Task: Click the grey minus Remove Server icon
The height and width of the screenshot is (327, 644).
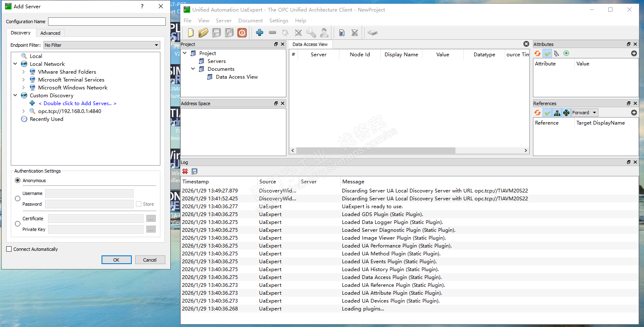Action: 272,33
